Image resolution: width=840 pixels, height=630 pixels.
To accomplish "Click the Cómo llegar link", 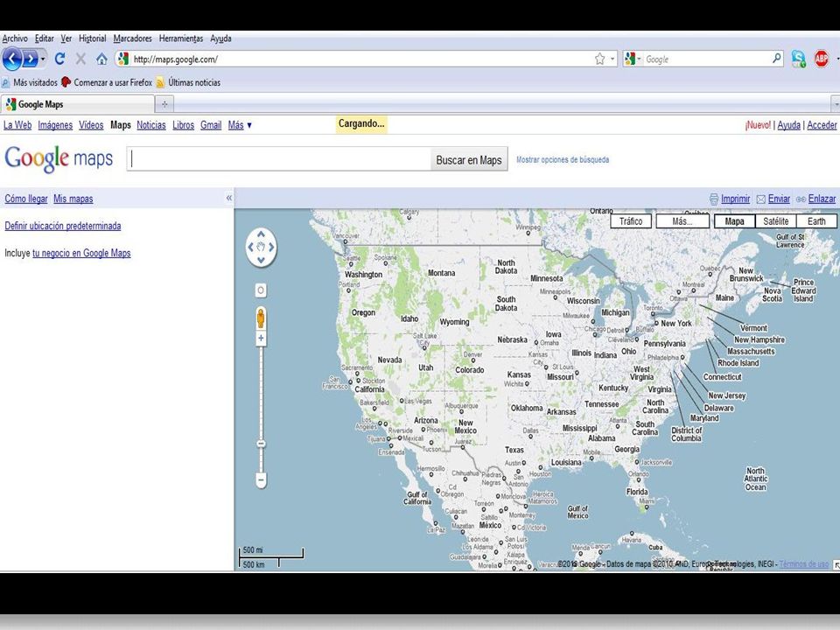I will click(x=26, y=199).
